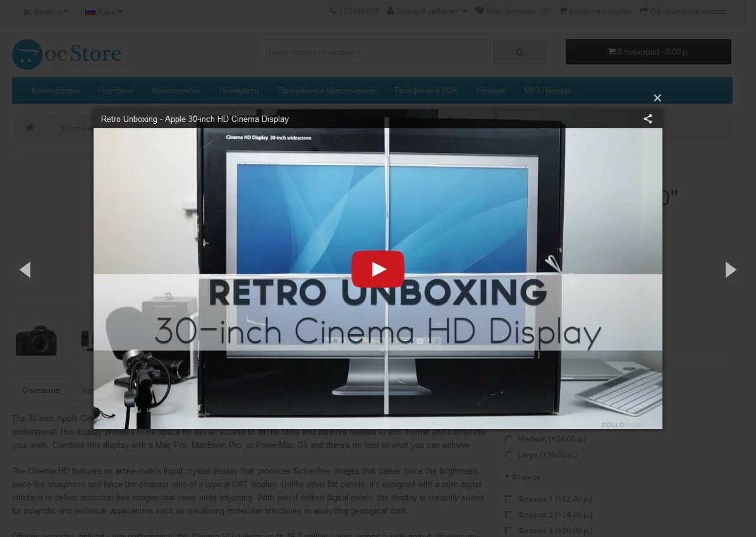Click the shopping cart icon in header
Screen dimensions: 756x537
[563, 11]
